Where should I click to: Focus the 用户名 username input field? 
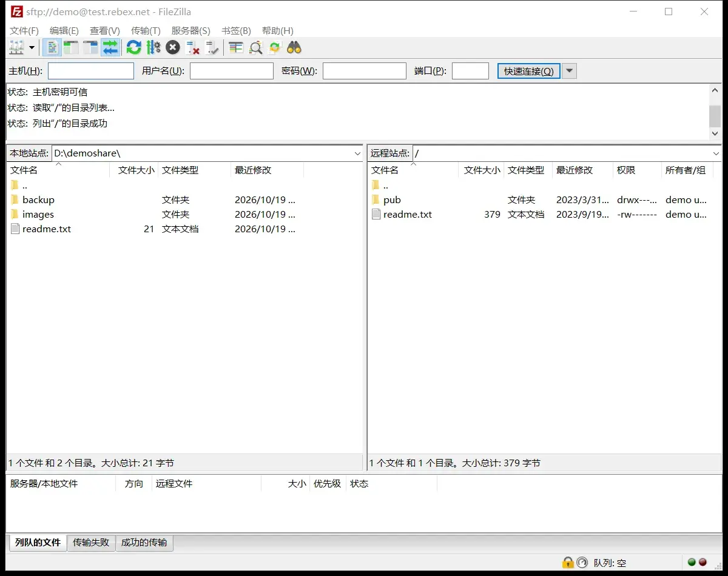(x=232, y=71)
